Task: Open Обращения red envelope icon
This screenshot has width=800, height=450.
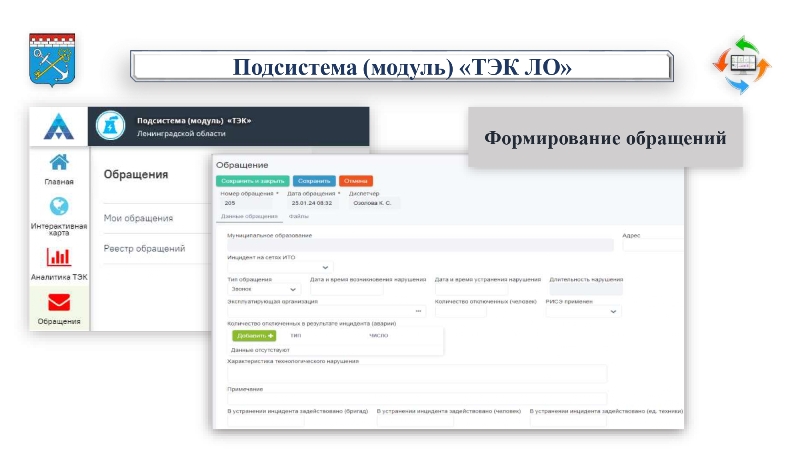Action: pos(59,302)
